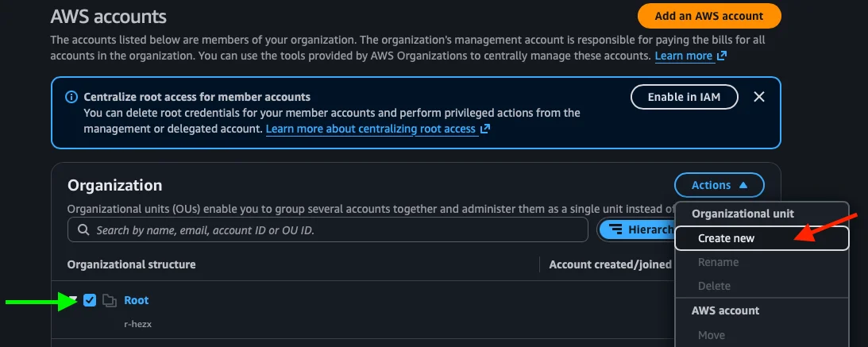Choose Move under AWS account

pos(712,335)
